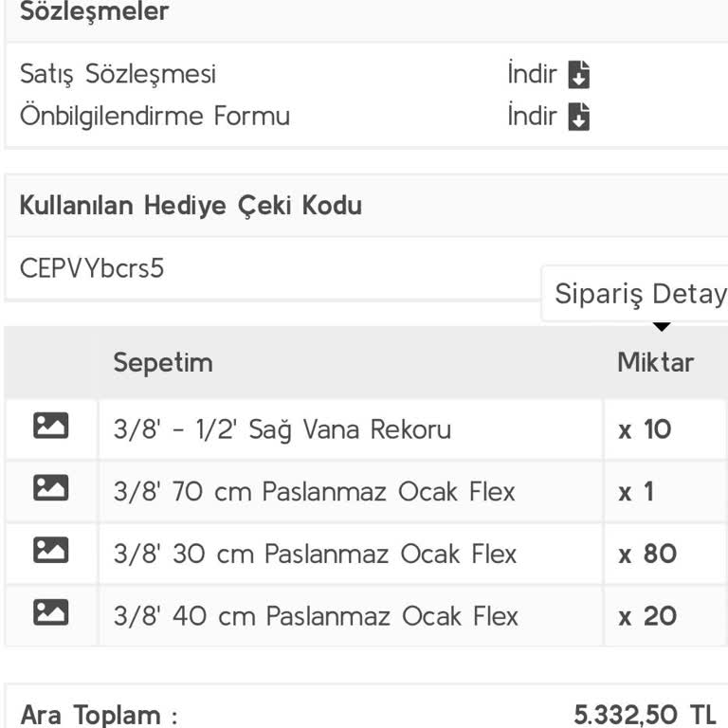The image size is (728, 728).
Task: Select product 3/8' 40 cm Paslanmaz Ocak Flex
Action: 317,616
